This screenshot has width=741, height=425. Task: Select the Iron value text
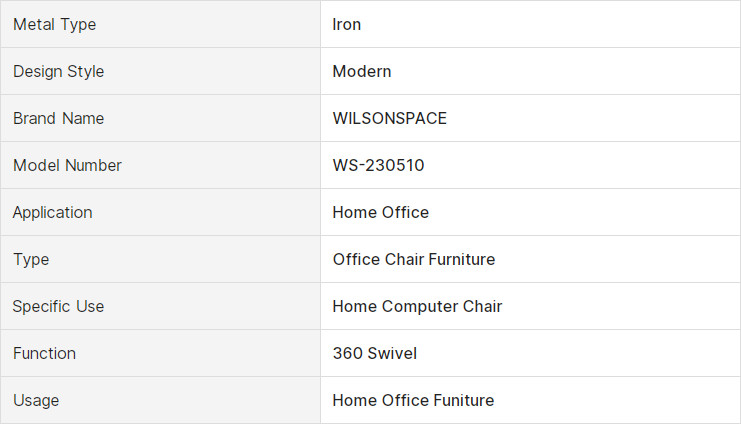click(346, 24)
